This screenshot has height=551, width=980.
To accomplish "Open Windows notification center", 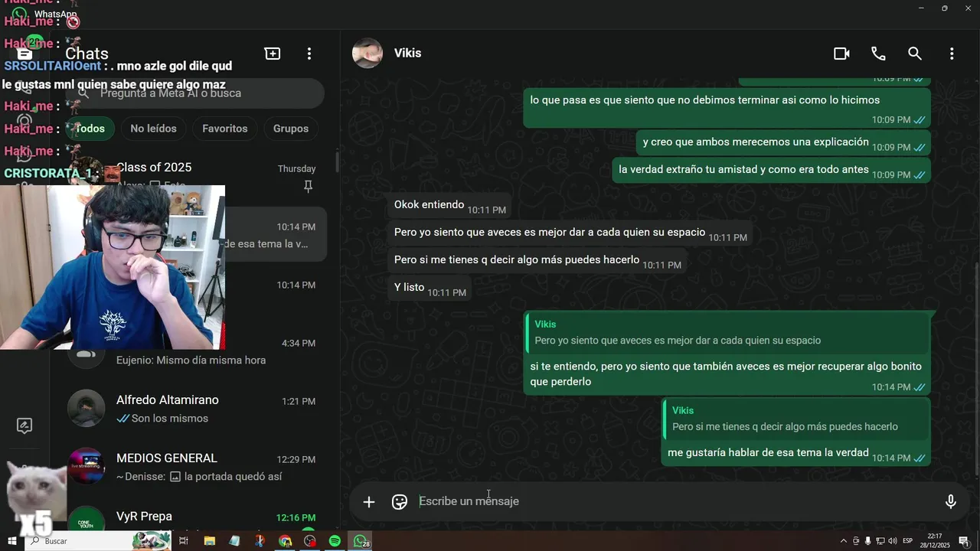I will pos(964,541).
